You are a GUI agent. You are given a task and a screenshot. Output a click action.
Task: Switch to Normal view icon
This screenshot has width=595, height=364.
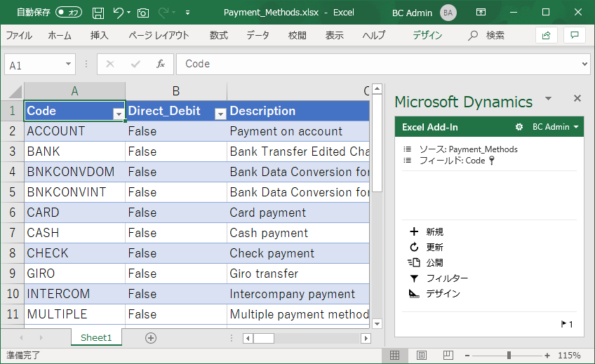[394, 356]
